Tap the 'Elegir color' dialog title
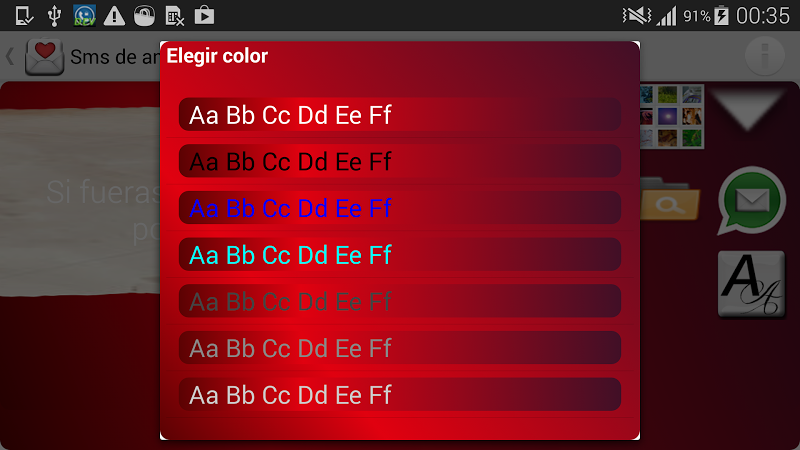This screenshot has height=450, width=800. [217, 56]
